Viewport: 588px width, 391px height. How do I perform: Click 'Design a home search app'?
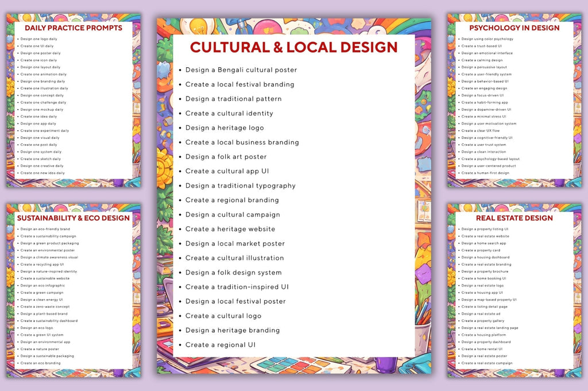pyautogui.click(x=483, y=243)
